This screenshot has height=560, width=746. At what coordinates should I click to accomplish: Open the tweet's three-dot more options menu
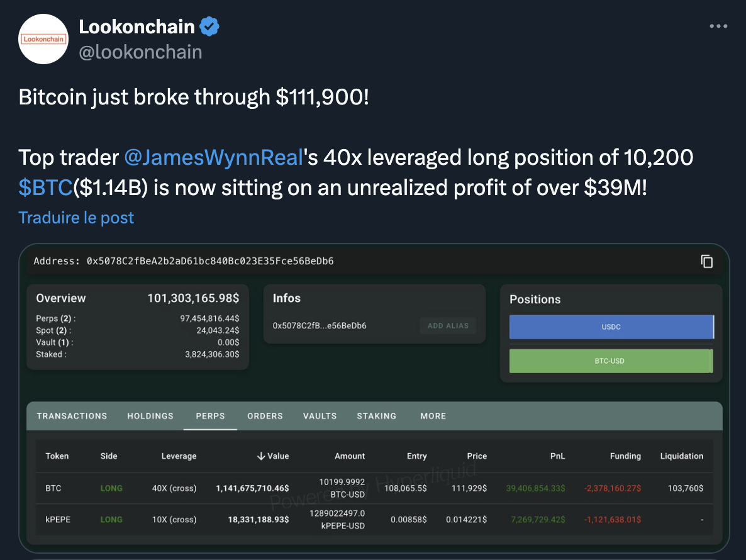[718, 26]
